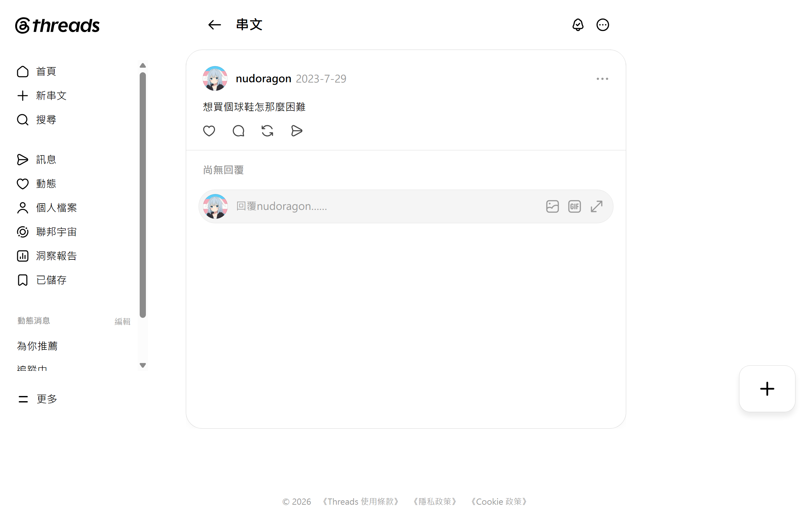Open 隱私政策 link in footer
The width and height of the screenshot is (812, 525).
435,502
